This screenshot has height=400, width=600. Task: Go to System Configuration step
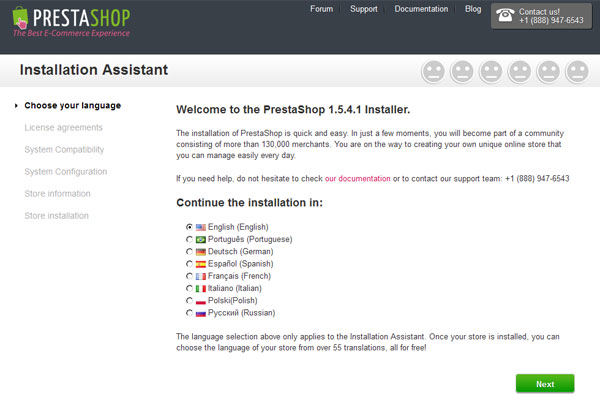(x=66, y=171)
